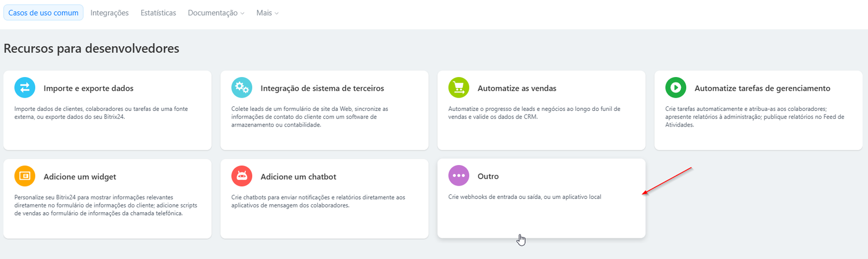This screenshot has width=868, height=259.
Task: Expand the Documentação dropdown menu
Action: tap(216, 12)
